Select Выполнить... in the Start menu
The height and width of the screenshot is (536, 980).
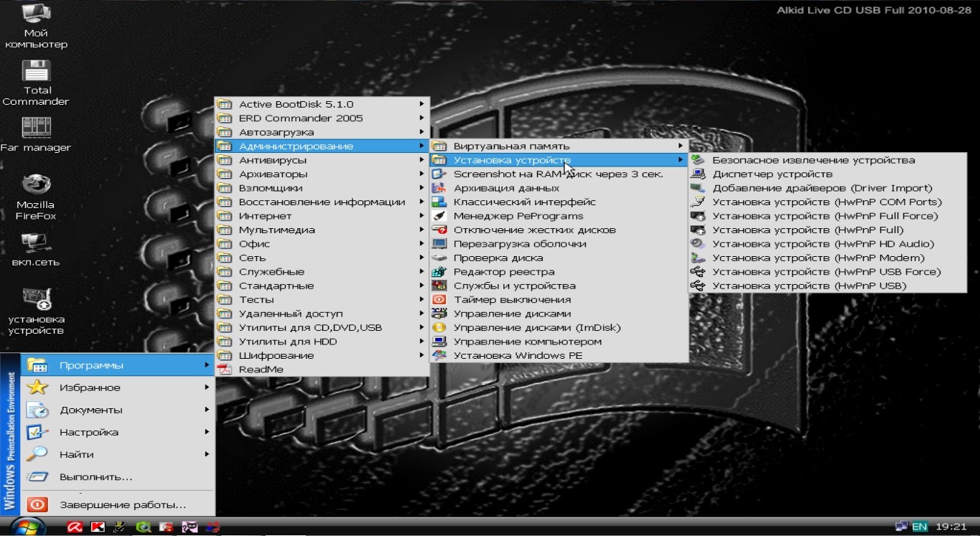(118, 476)
